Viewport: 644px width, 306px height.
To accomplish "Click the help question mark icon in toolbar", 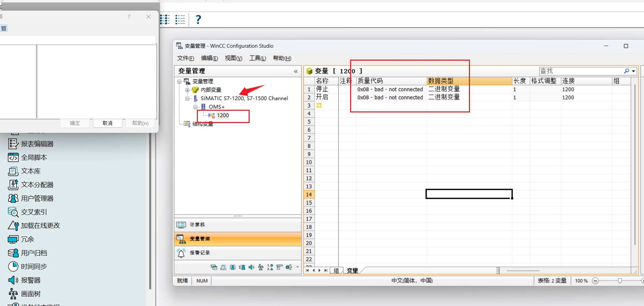I will (198, 19).
